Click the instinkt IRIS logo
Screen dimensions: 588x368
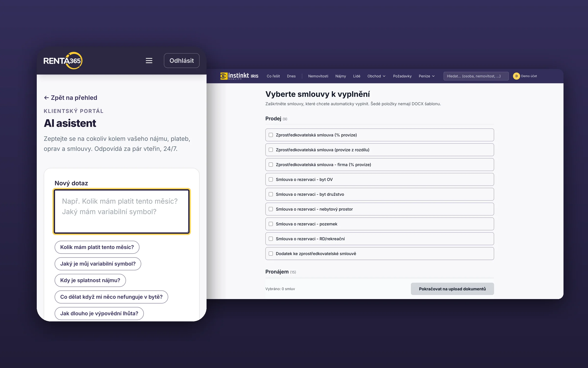239,76
